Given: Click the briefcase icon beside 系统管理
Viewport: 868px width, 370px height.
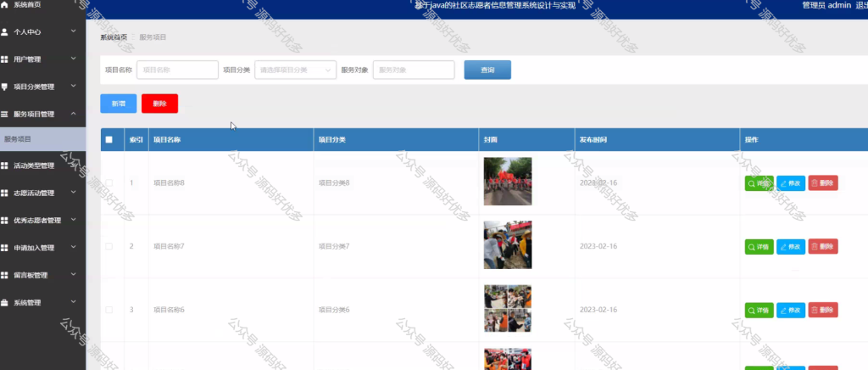Looking at the screenshot, I should (x=4, y=303).
